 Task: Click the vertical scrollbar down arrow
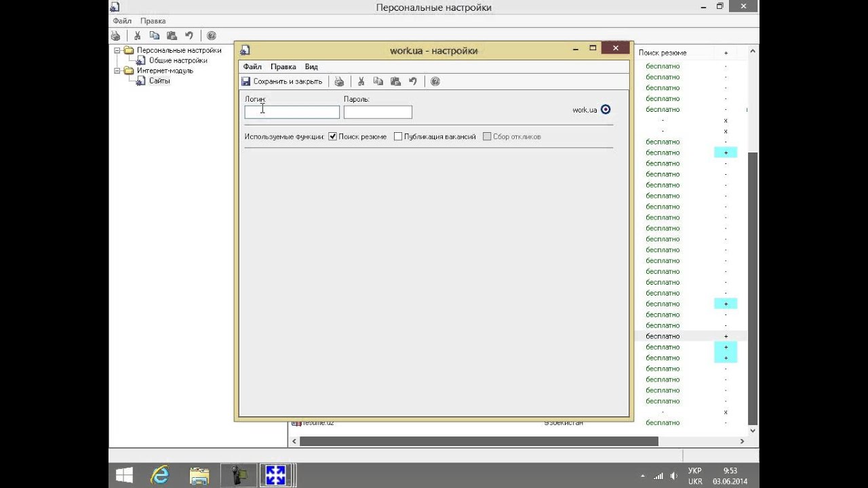(753, 431)
